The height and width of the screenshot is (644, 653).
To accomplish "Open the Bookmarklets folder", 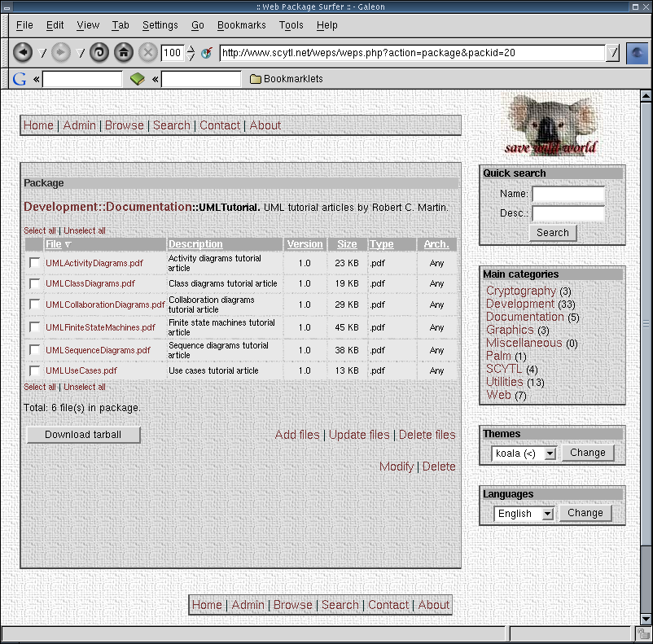I will coord(287,79).
